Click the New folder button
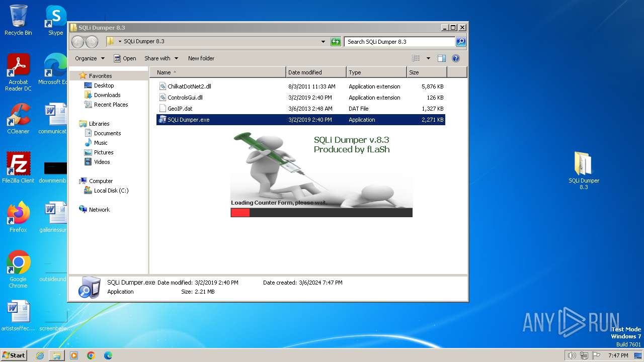This screenshot has width=644, height=362. point(201,58)
